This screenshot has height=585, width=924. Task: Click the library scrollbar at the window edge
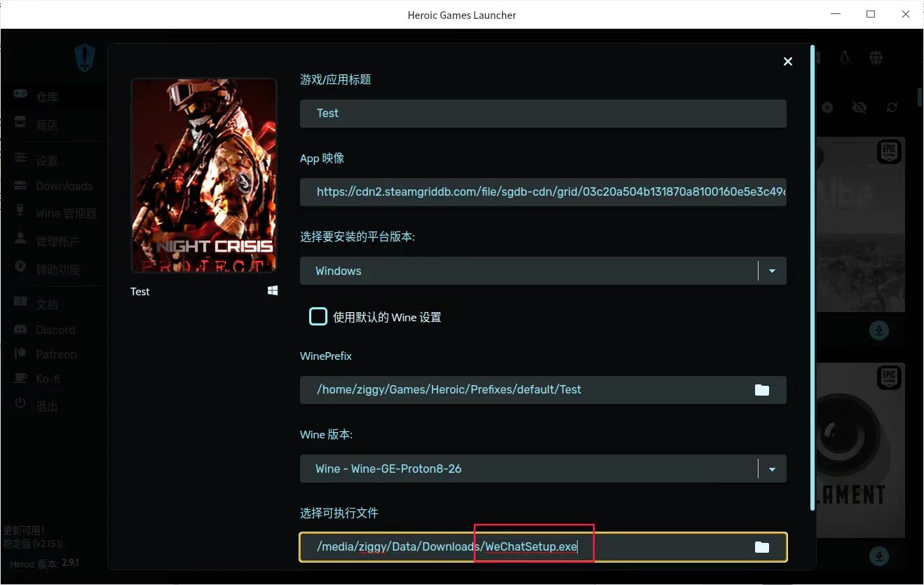pos(919,97)
